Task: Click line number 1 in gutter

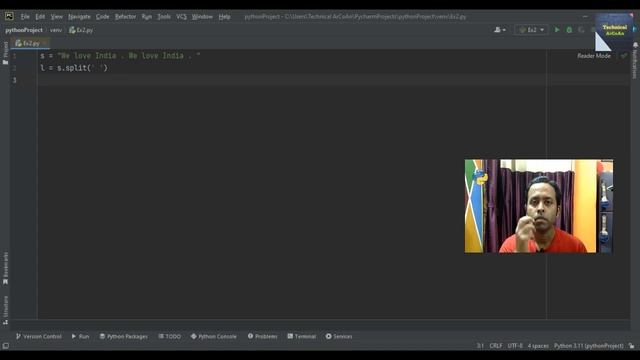Action: [x=14, y=56]
